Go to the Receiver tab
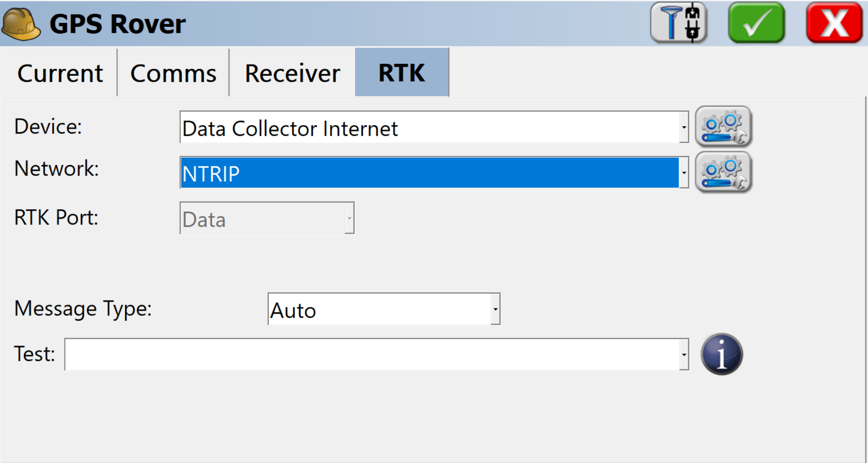 tap(292, 73)
